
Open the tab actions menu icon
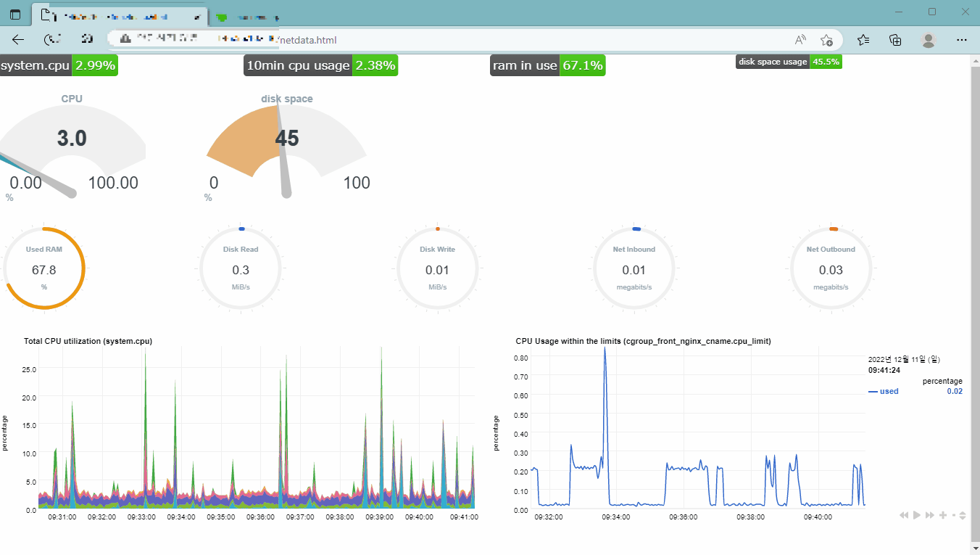(x=15, y=15)
